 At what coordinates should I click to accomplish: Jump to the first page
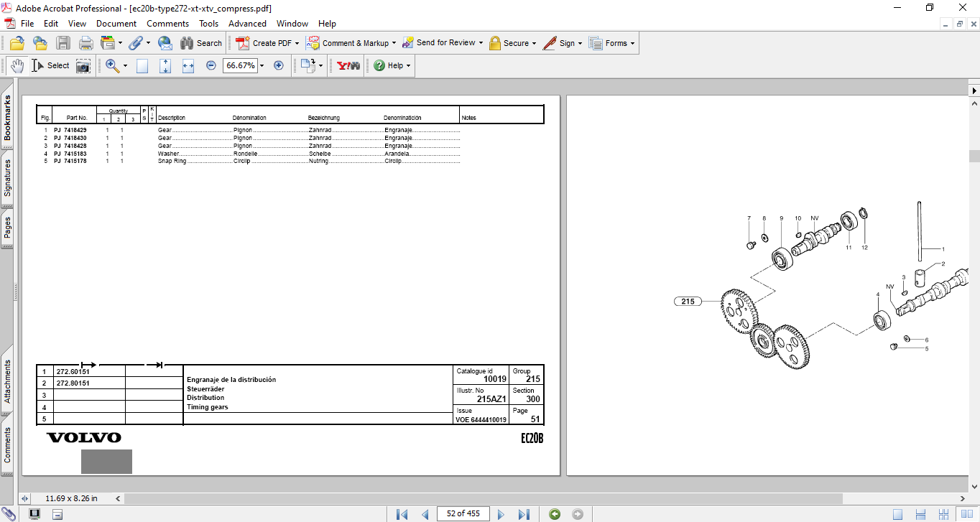tap(402, 514)
